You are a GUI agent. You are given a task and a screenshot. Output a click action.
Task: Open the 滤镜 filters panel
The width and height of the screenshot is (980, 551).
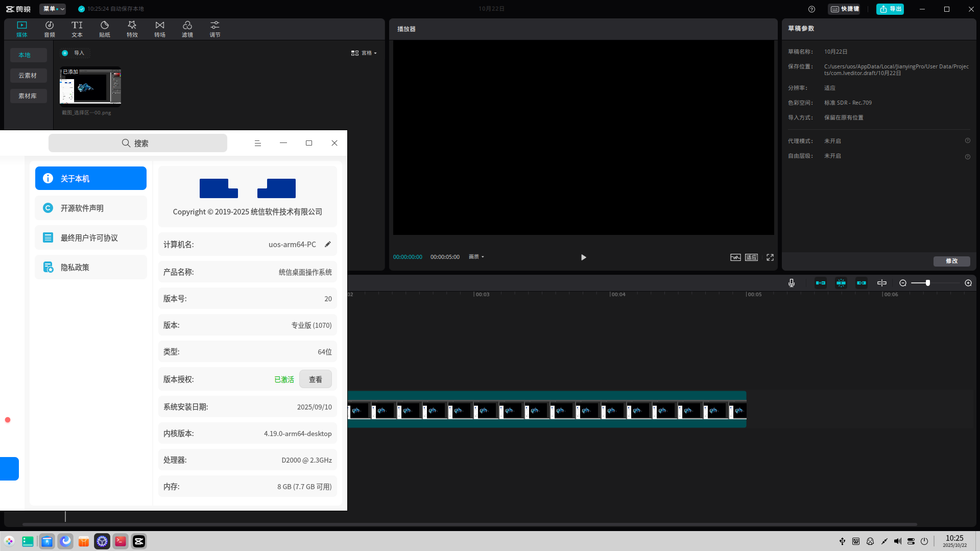pyautogui.click(x=187, y=29)
